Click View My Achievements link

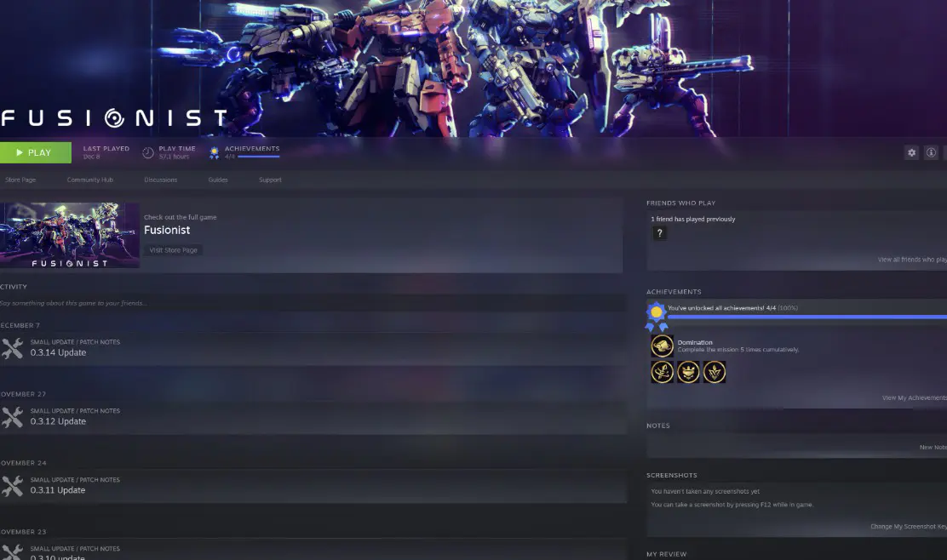(x=915, y=397)
